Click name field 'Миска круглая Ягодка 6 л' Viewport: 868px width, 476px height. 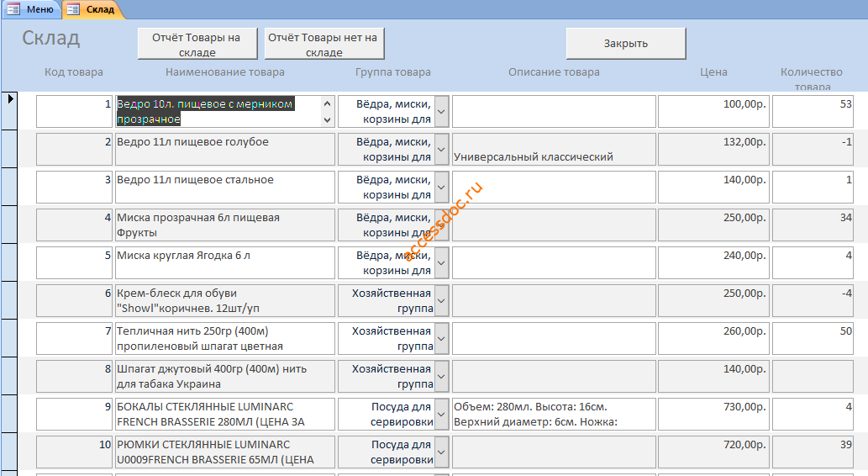click(x=224, y=262)
